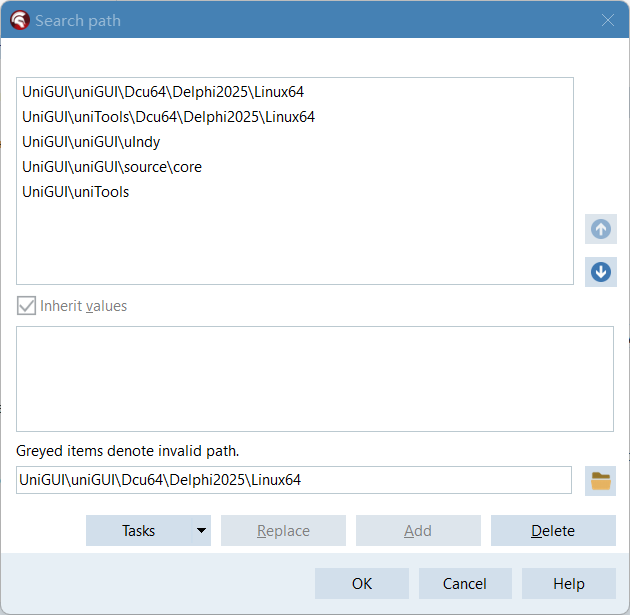Toggle the Inherit values checkbox
The height and width of the screenshot is (615, 630).
coord(27,306)
